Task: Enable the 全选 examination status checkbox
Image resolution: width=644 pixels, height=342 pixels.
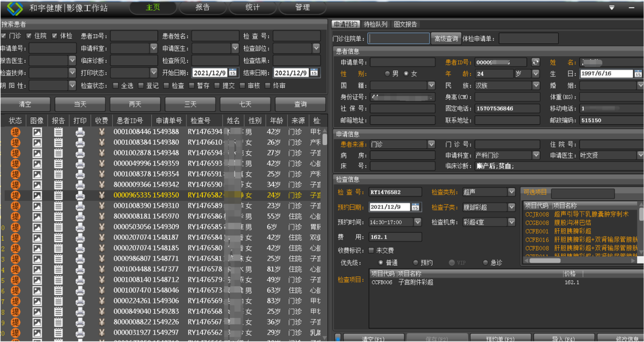Action: 116,85
